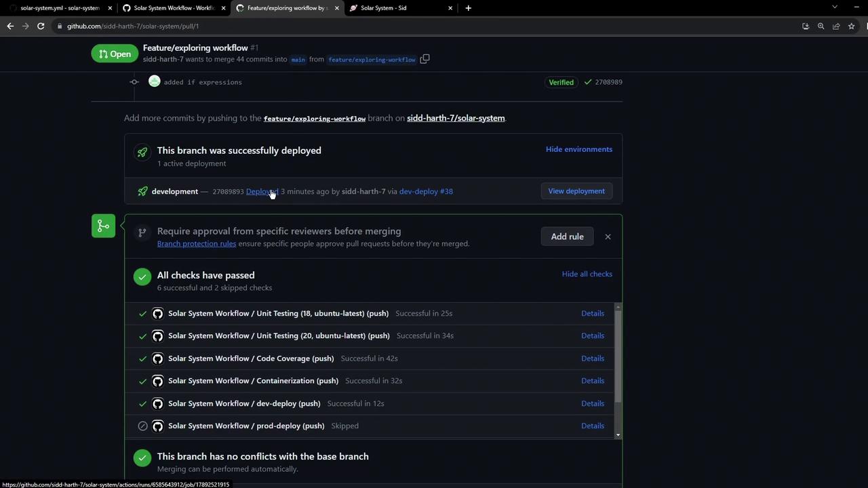
Task: Click the green check status next to commit 2708989
Action: [587, 82]
